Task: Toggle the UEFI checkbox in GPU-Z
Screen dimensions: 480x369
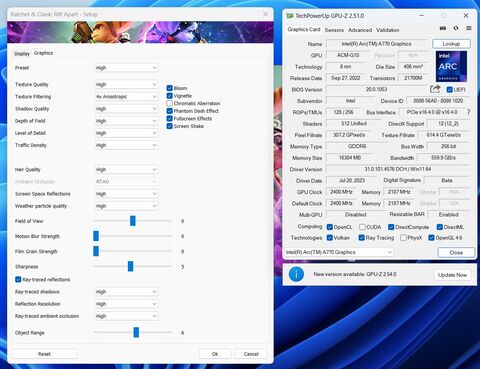Action: coord(450,90)
